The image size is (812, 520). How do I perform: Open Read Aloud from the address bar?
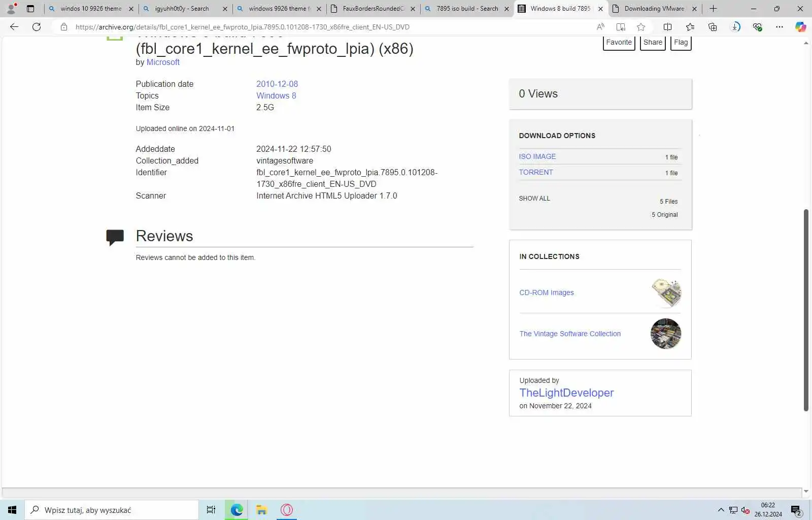600,27
